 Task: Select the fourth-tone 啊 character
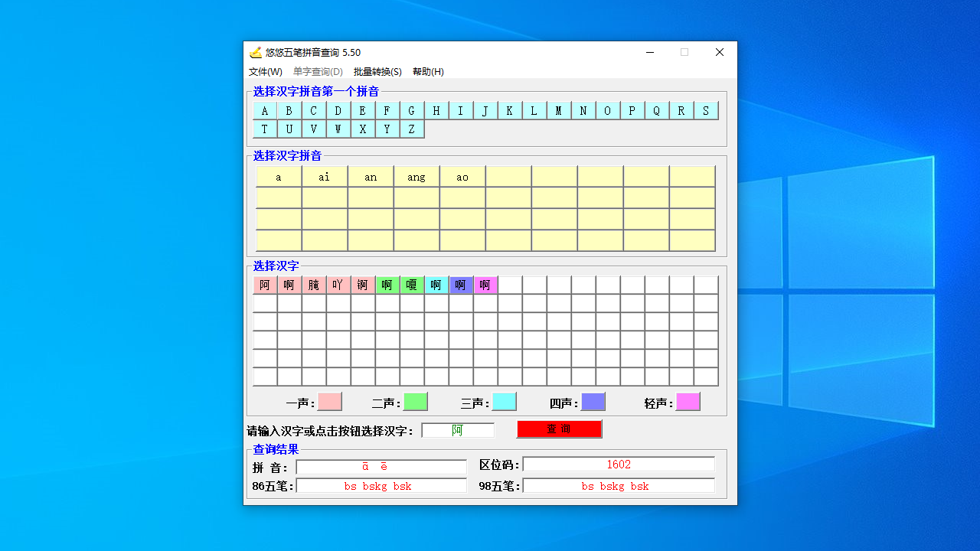coord(460,284)
